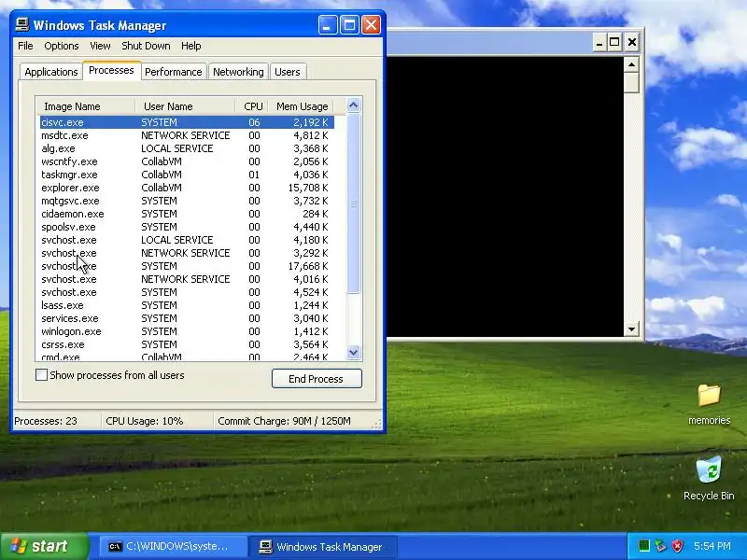
Task: Minimize the Task Manager window
Action: pos(328,25)
